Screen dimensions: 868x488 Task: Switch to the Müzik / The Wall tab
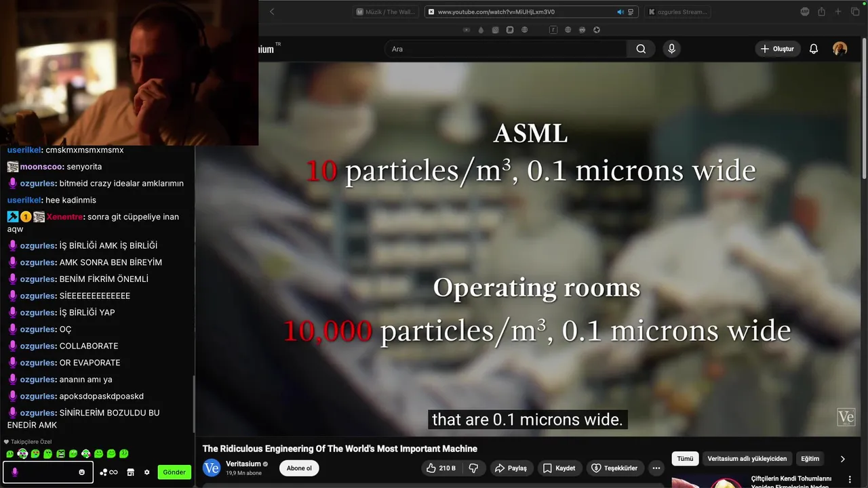[x=385, y=12]
